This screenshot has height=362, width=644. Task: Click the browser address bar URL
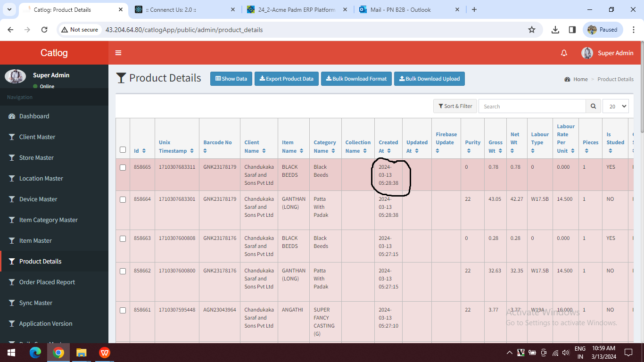pos(184,30)
